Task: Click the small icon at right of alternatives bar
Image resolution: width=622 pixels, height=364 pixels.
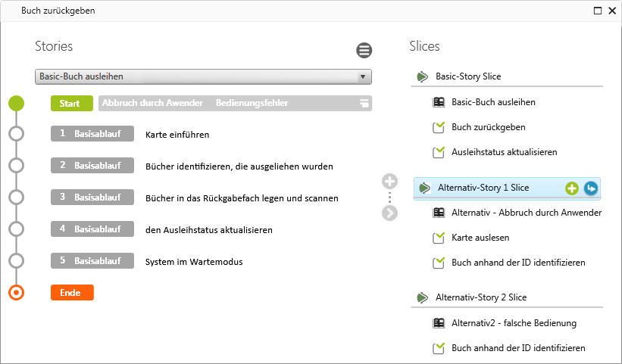Action: (x=364, y=104)
